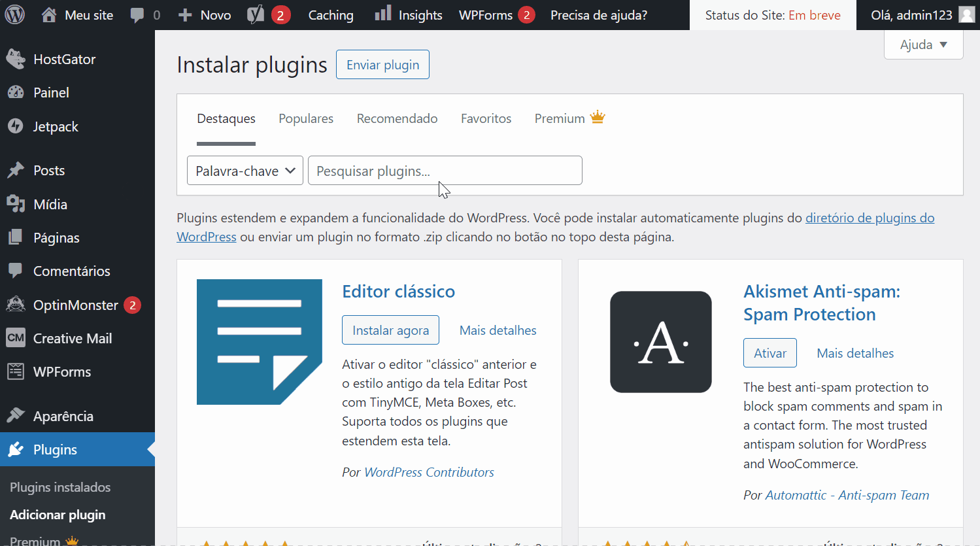Open the Automattic - Anti-spam Team link
Screen dimensions: 980x546
[847, 495]
